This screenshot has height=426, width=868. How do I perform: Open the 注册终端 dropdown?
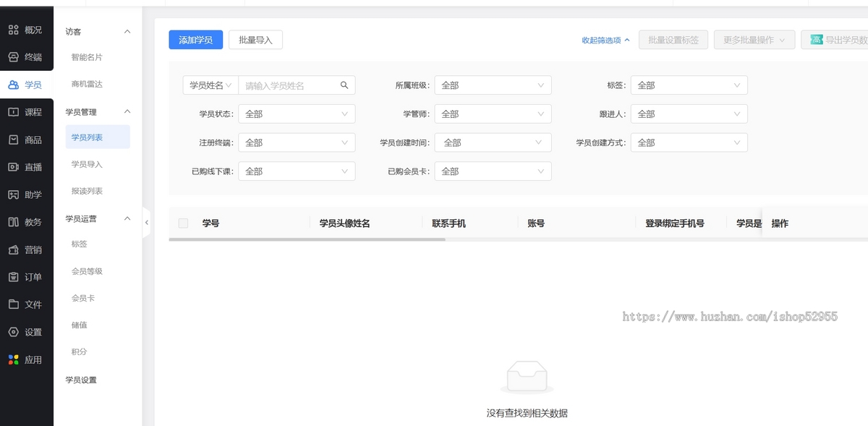coord(297,142)
